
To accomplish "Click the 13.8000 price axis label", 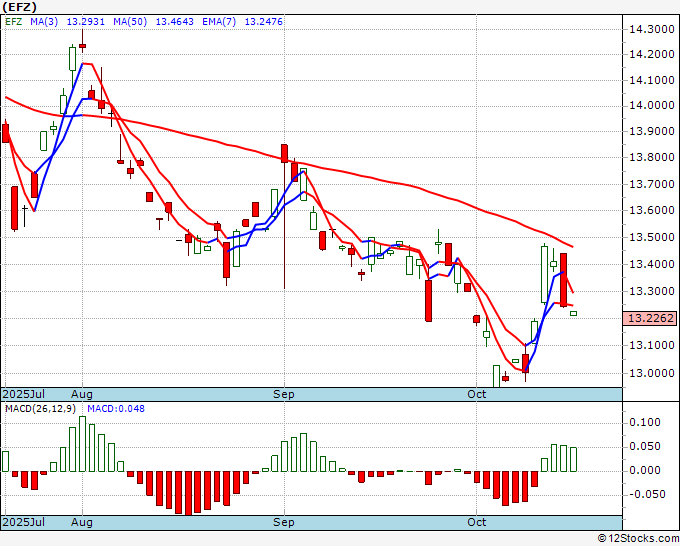I will coord(652,157).
